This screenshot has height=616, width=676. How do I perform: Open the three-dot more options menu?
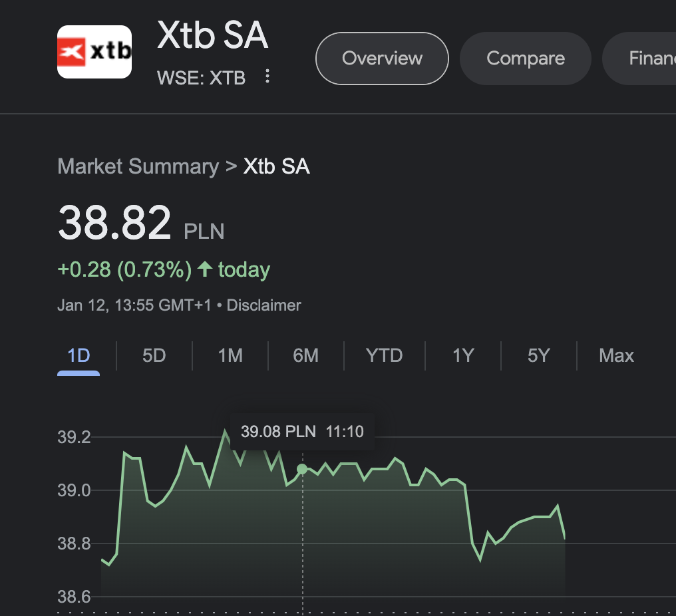click(267, 77)
